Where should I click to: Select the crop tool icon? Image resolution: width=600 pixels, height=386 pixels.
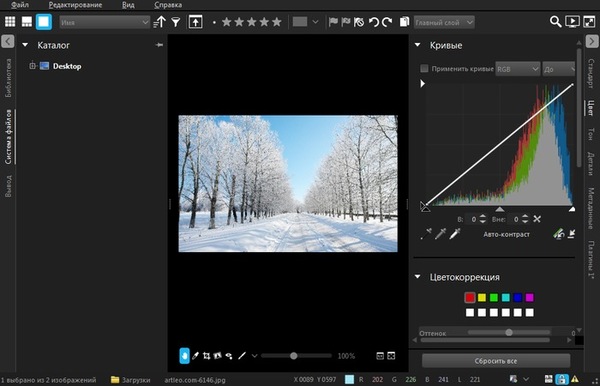206,356
